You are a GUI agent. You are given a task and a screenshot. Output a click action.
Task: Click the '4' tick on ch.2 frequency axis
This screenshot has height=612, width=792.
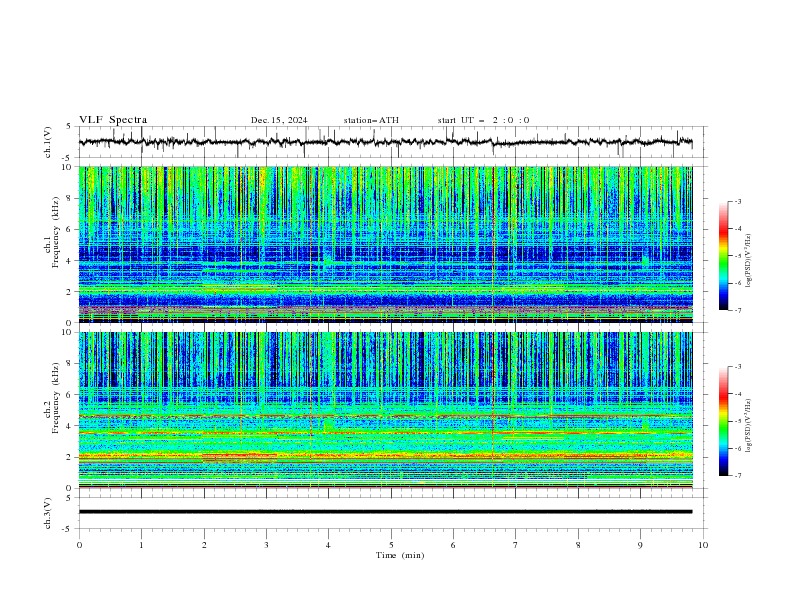point(71,426)
